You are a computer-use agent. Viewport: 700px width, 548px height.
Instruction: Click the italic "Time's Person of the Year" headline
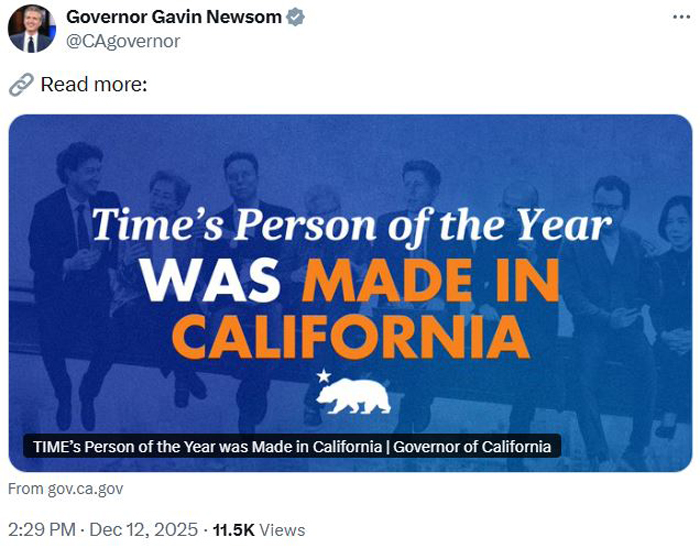[x=350, y=226]
